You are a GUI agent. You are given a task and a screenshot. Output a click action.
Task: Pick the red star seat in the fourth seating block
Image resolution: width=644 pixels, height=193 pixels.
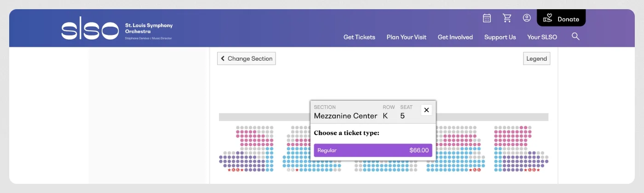tap(471, 170)
